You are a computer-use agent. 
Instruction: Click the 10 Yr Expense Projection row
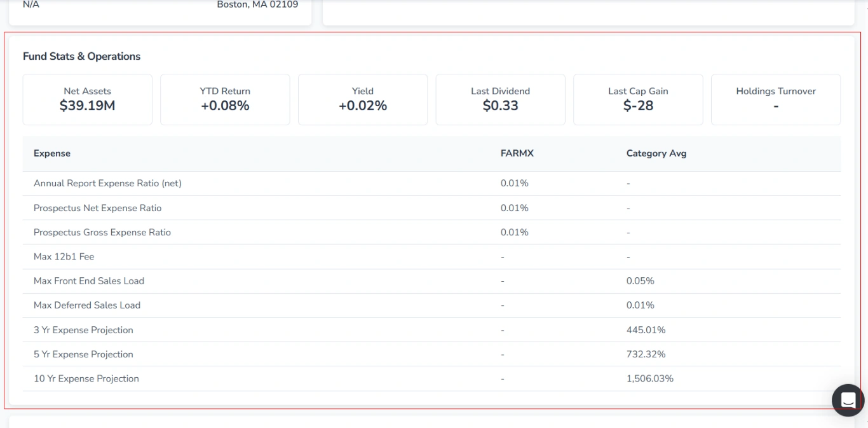(x=86, y=378)
